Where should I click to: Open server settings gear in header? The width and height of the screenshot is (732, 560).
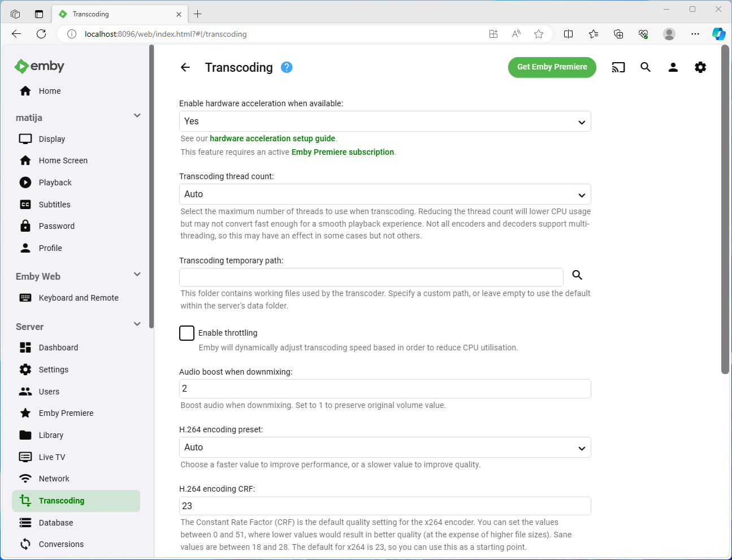pos(700,67)
